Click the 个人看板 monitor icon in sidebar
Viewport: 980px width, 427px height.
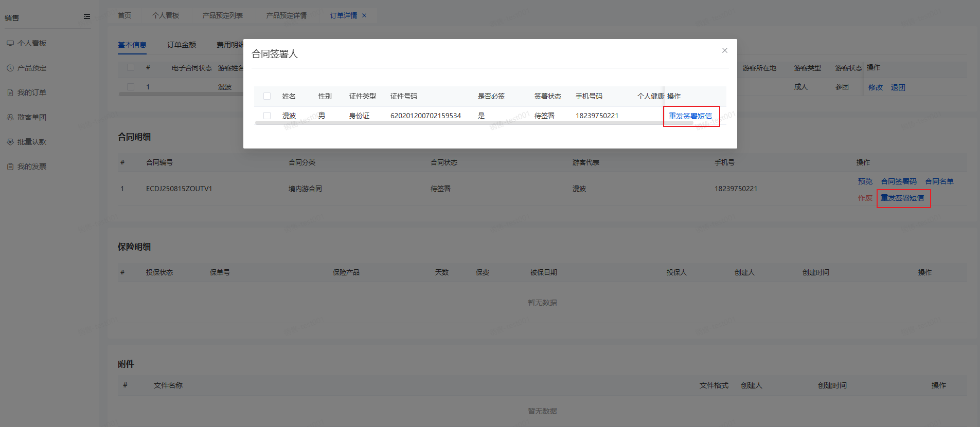[x=10, y=43]
